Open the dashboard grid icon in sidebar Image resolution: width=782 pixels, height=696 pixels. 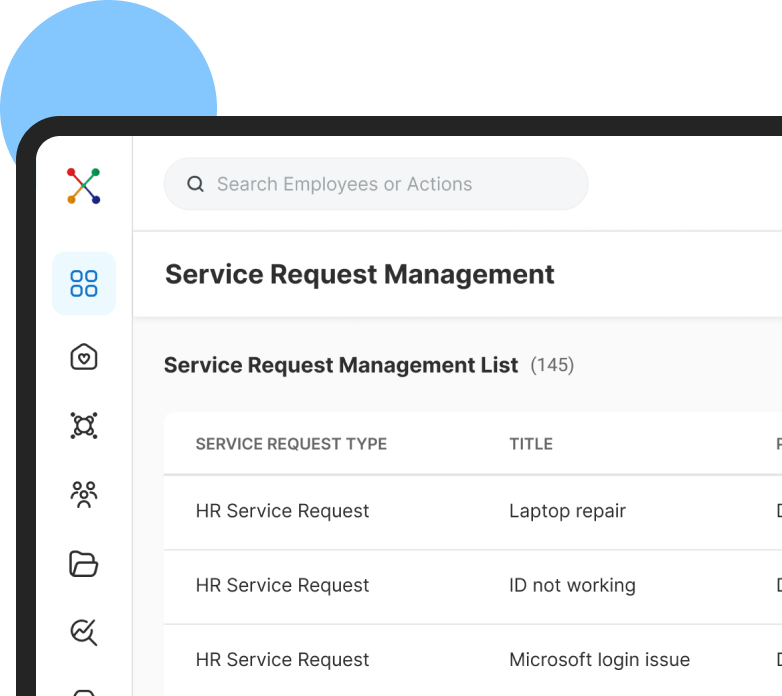(x=84, y=284)
